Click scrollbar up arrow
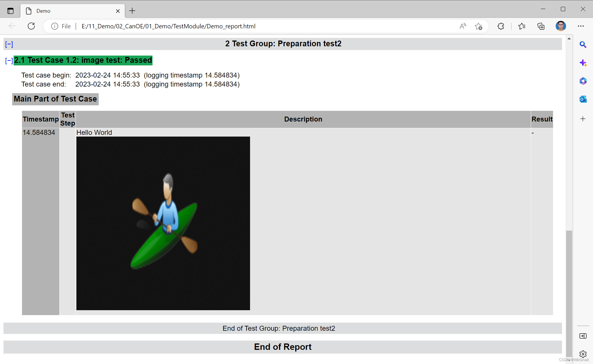 (569, 38)
